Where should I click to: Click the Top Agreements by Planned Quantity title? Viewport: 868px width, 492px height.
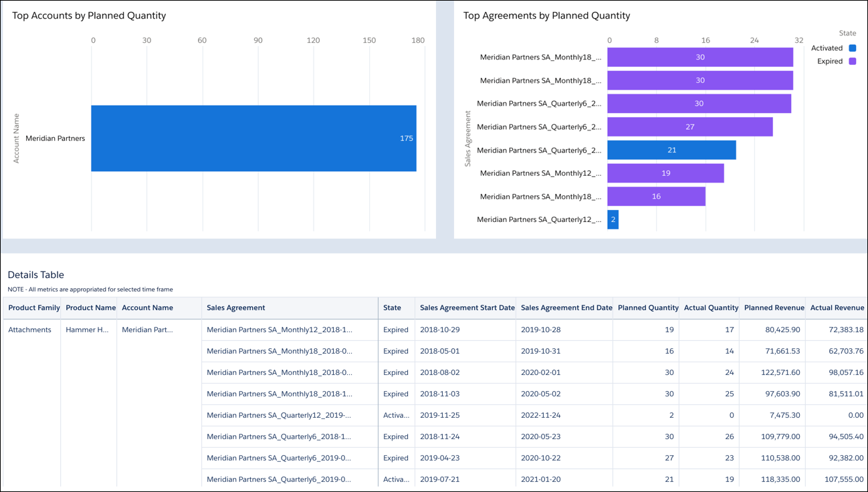[x=547, y=15]
